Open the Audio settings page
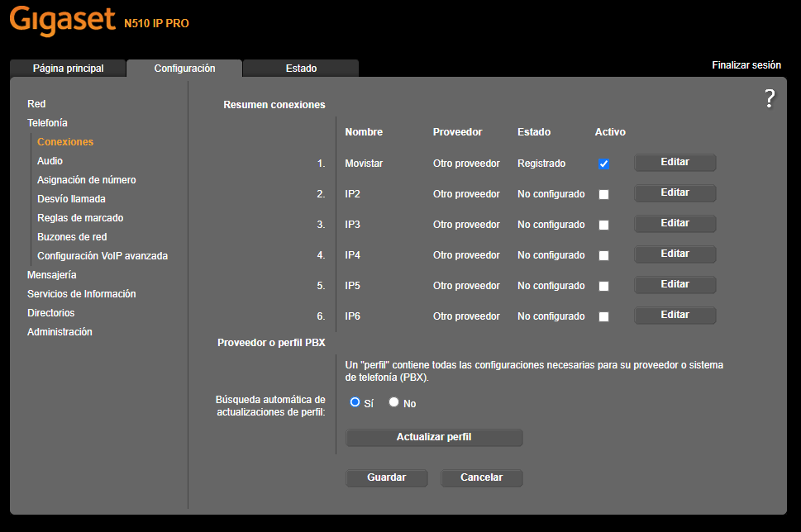 tap(48, 160)
